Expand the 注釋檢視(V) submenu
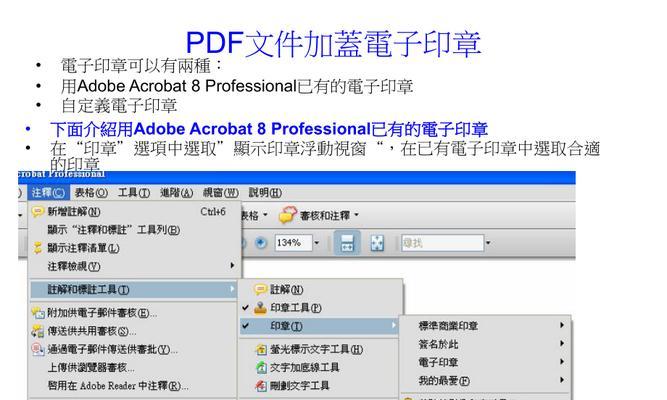 coord(134,266)
